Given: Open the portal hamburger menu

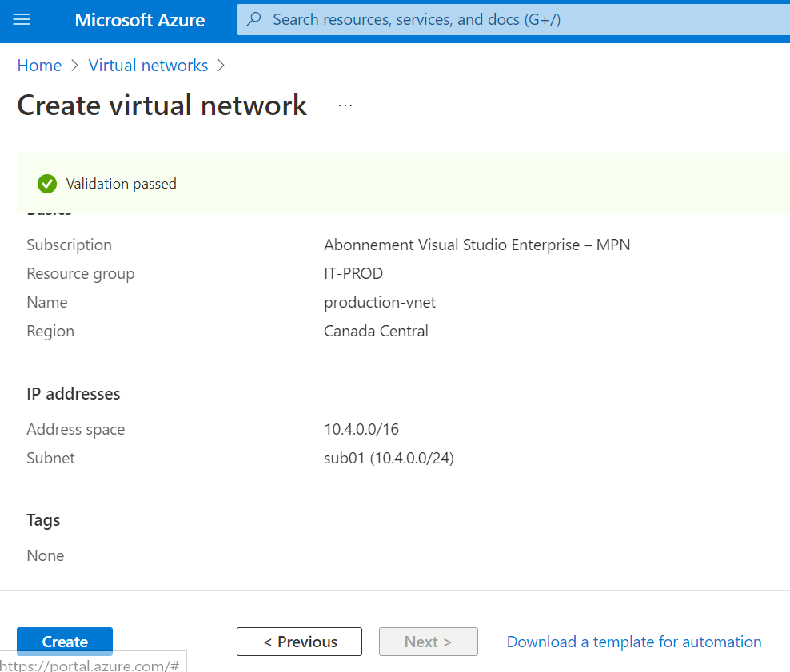Looking at the screenshot, I should pos(22,19).
